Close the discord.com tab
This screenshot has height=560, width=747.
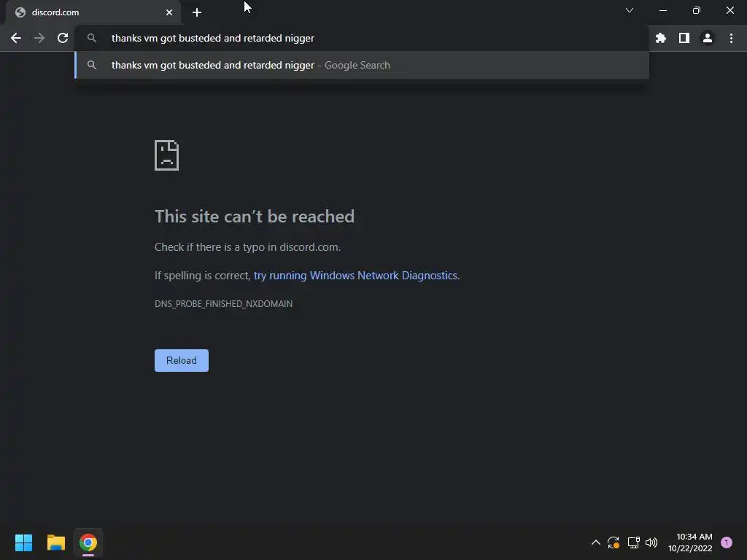[x=169, y=12]
